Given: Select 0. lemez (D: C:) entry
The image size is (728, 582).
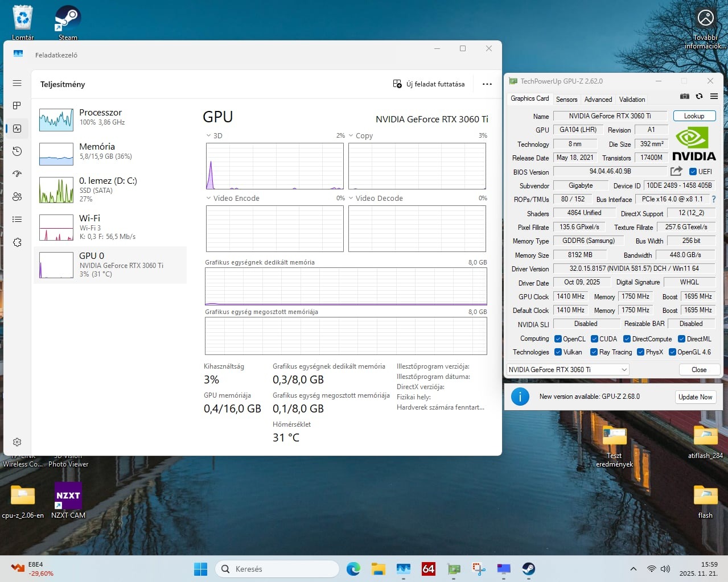Looking at the screenshot, I should tap(110, 189).
